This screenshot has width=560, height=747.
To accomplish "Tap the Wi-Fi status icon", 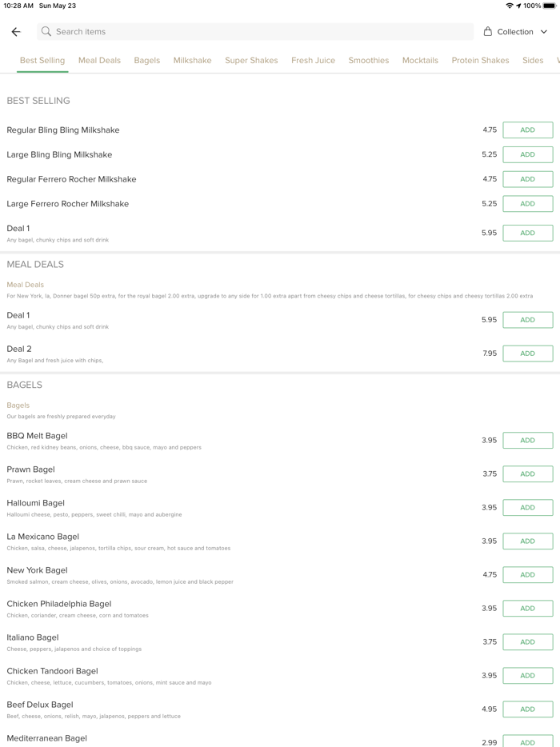I will pyautogui.click(x=509, y=6).
